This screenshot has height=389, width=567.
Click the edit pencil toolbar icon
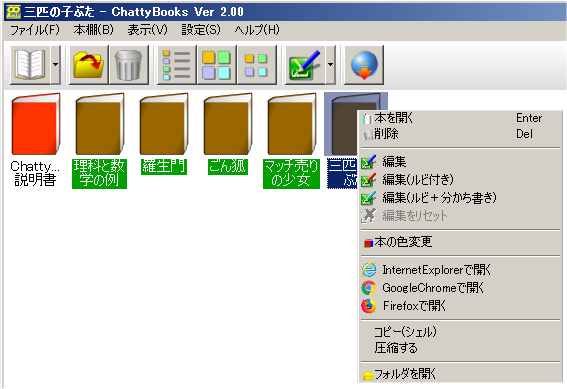pyautogui.click(x=305, y=65)
